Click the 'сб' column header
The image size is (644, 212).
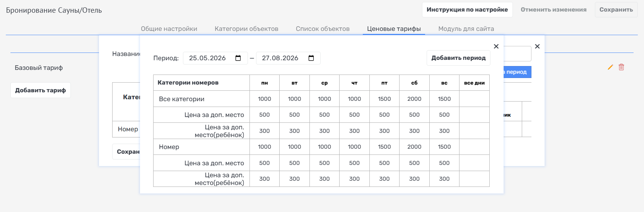click(414, 83)
